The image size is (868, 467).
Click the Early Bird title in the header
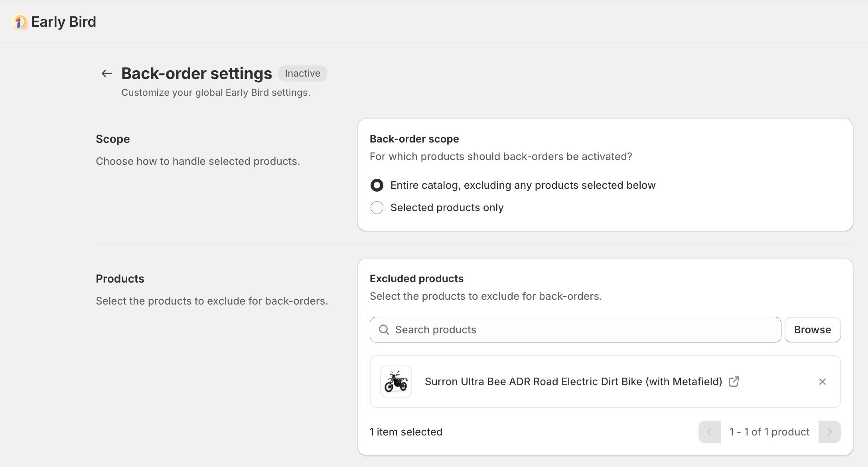pyautogui.click(x=64, y=22)
